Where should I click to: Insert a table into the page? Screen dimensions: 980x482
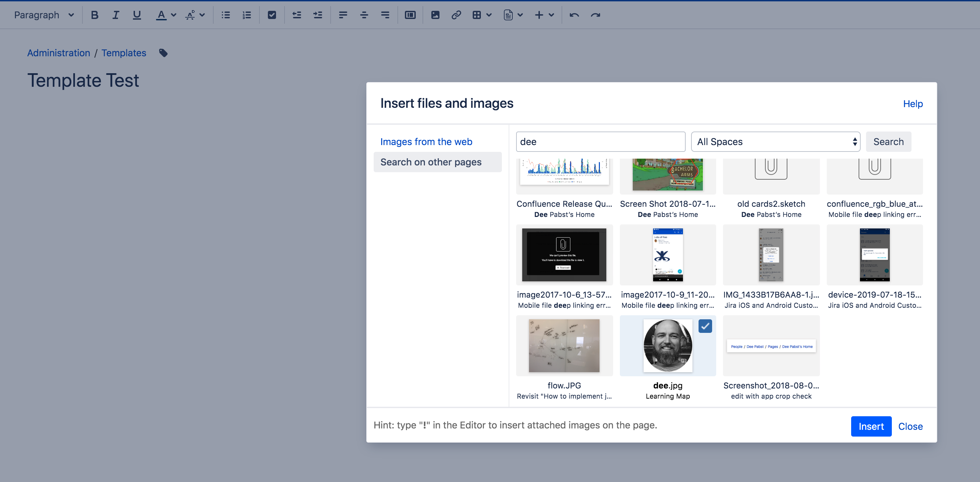(477, 15)
